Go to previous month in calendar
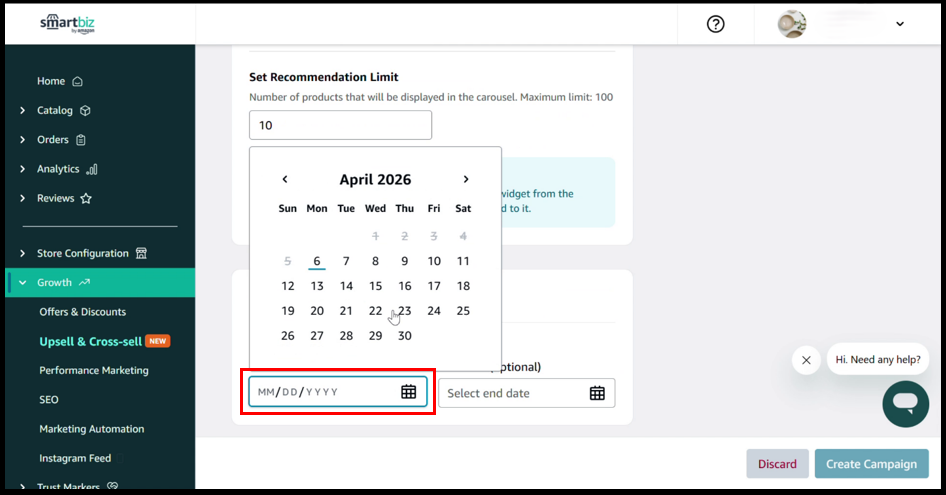Viewport: 946px width, 495px height. point(285,180)
